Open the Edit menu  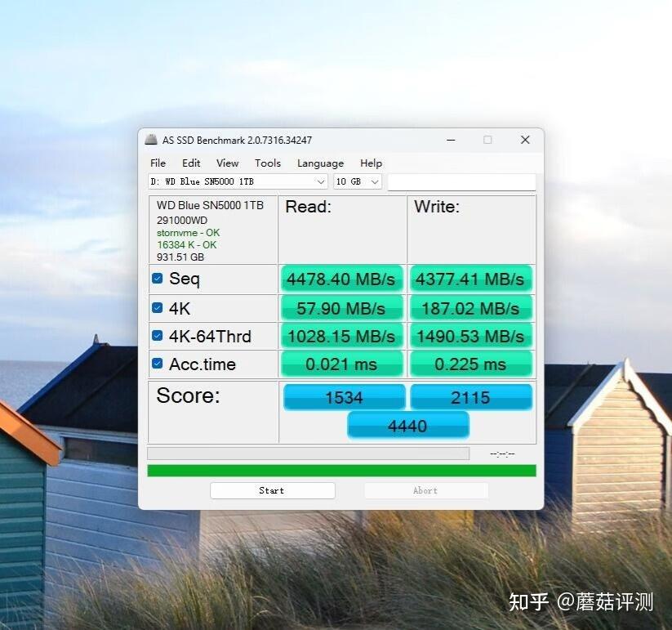190,163
